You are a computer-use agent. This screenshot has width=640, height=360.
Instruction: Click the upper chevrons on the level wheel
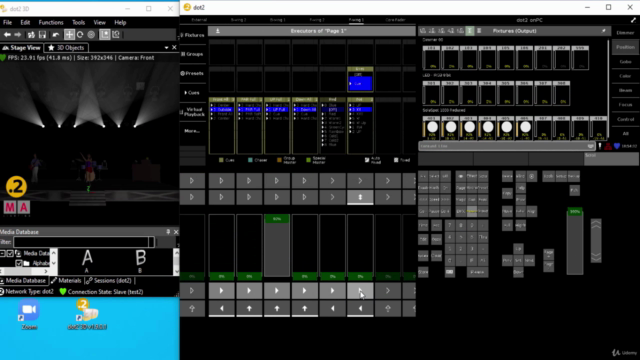[x=596, y=225]
